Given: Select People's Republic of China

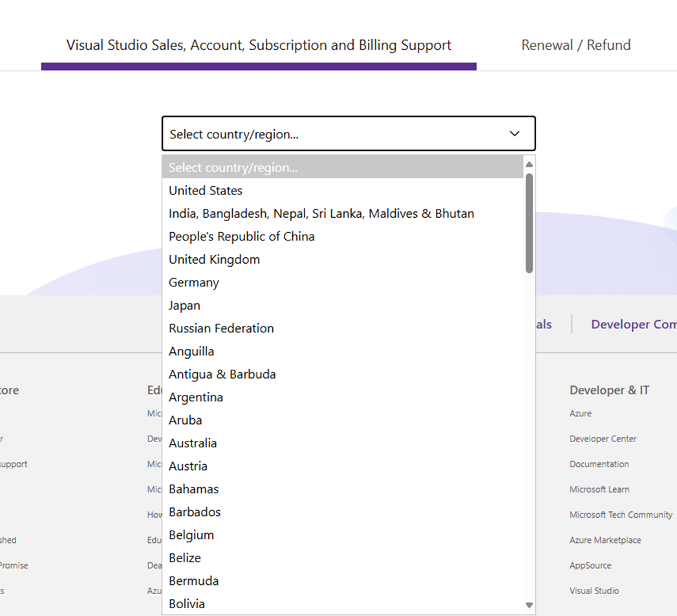Looking at the screenshot, I should [343, 236].
